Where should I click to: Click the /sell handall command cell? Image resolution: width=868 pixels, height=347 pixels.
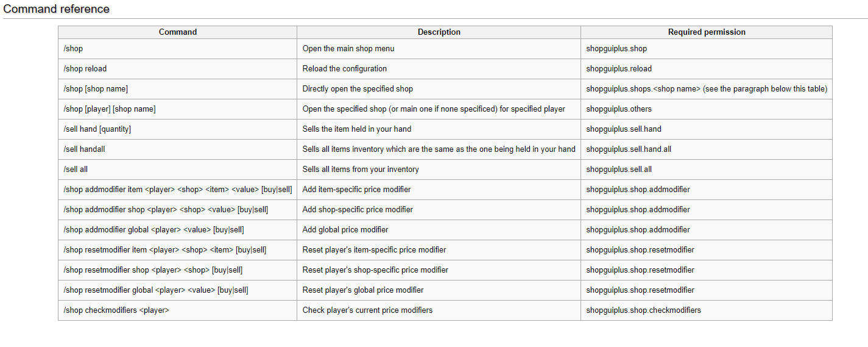click(x=178, y=149)
